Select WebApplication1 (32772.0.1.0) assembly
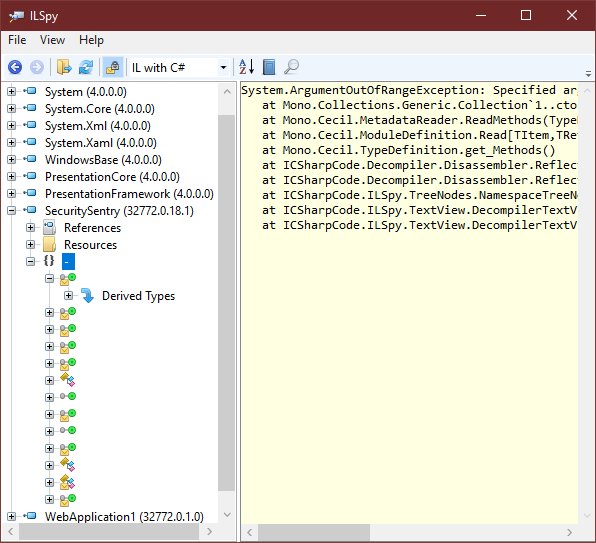 [124, 516]
